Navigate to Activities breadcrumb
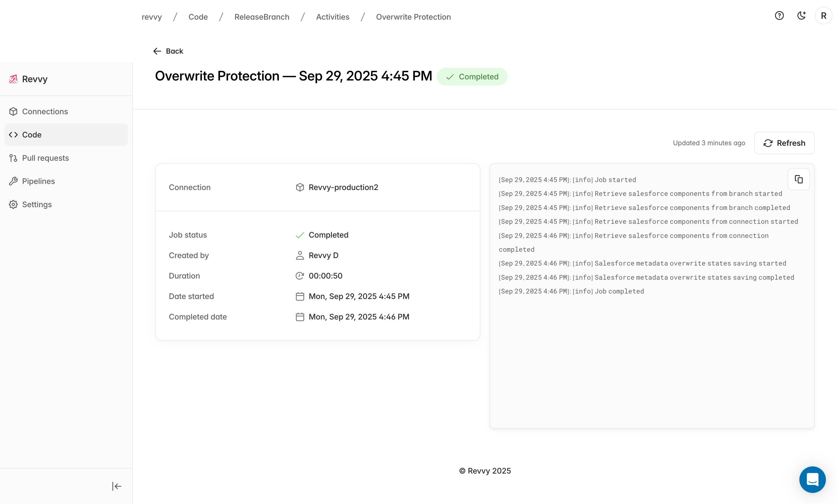 [x=332, y=17]
